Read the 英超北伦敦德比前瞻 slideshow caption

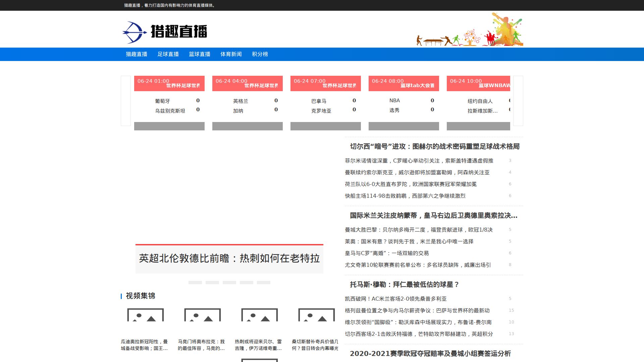(229, 258)
